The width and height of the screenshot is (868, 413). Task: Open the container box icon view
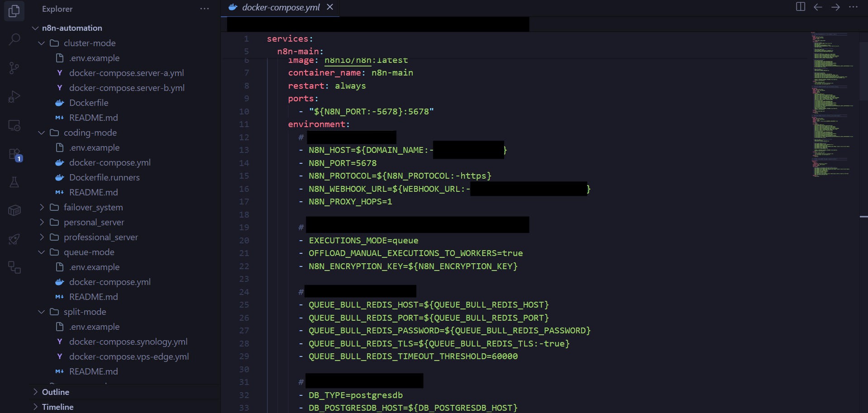click(14, 211)
